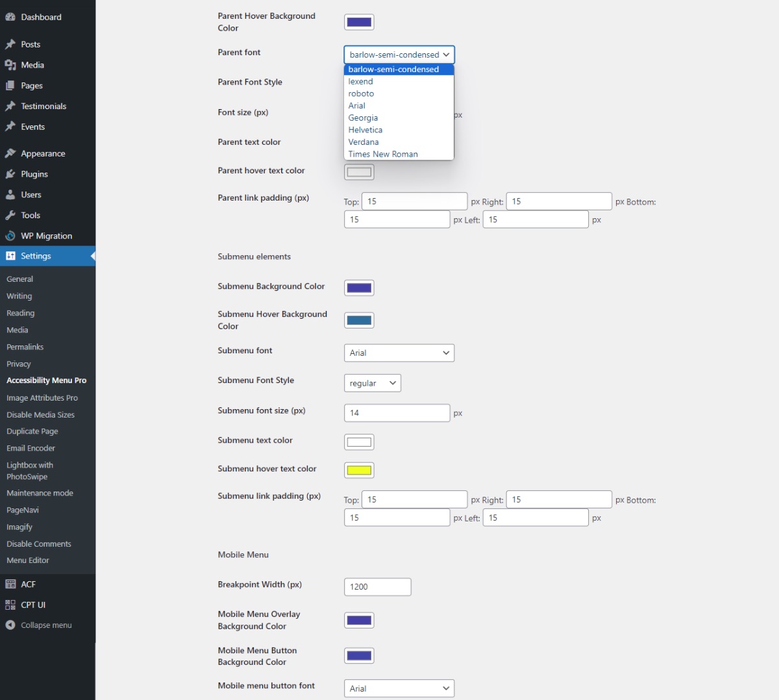Choose lexend from the font list

point(399,81)
